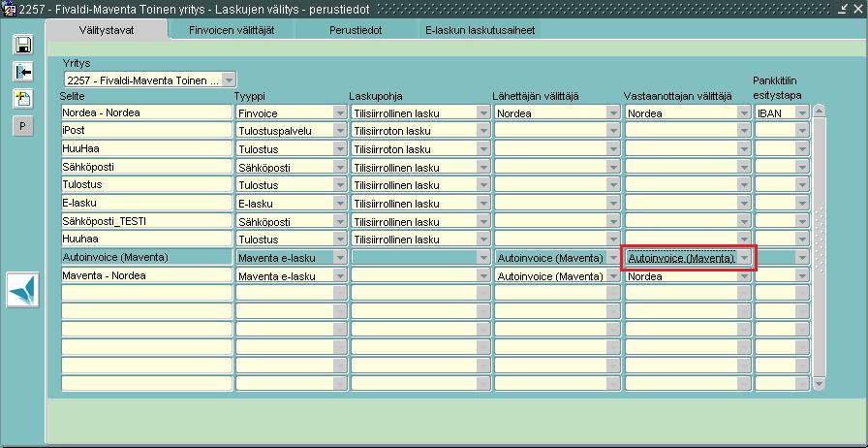
Task: Click the exit arrow icon in sidebar
Action: [22, 72]
